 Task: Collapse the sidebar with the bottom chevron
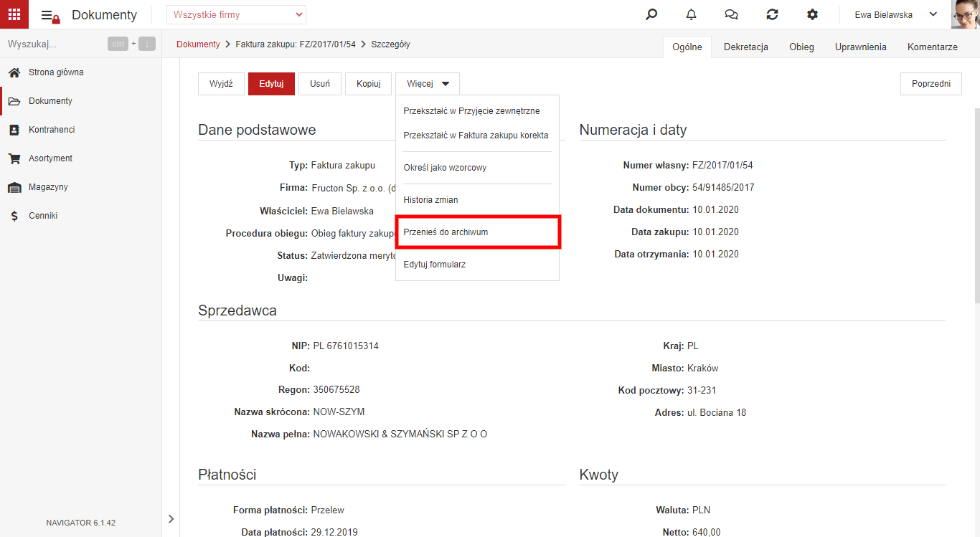click(x=171, y=518)
